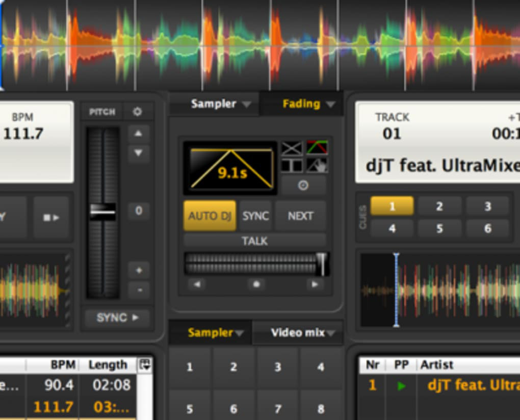Click the NEXT button

[300, 216]
